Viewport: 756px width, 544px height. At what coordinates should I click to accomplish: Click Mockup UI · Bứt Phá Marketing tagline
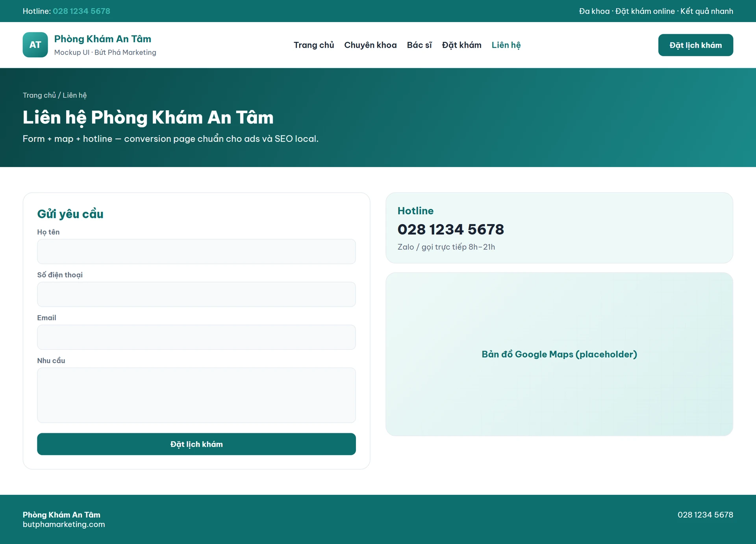(x=105, y=52)
